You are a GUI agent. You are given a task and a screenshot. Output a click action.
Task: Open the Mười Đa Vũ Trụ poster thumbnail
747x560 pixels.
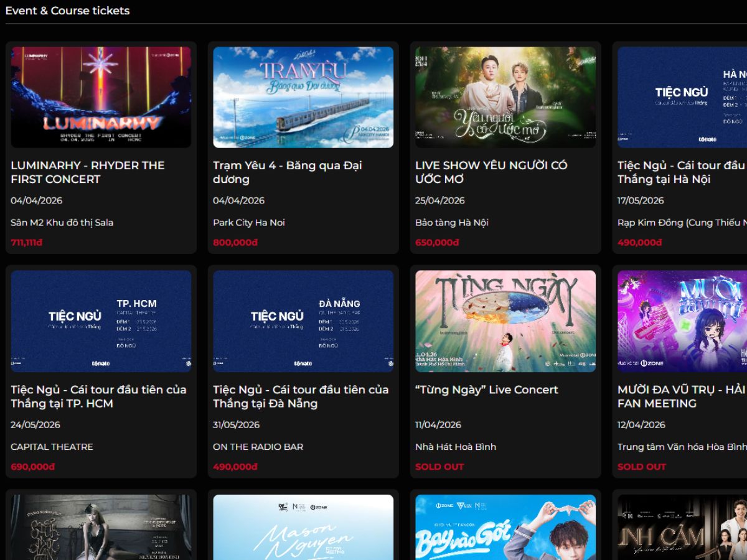tap(682, 321)
